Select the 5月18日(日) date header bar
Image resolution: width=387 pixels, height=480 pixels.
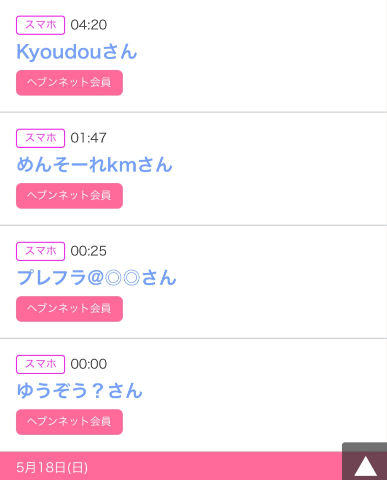pos(171,466)
